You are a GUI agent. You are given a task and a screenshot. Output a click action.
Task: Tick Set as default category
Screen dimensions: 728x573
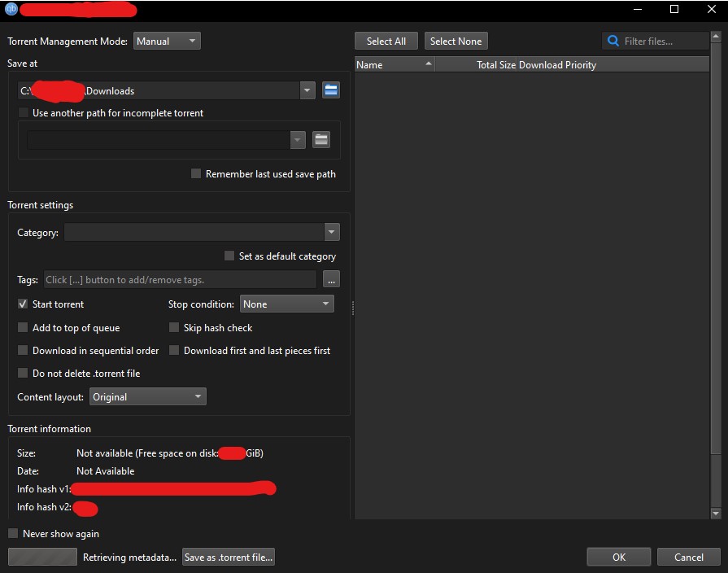pyautogui.click(x=229, y=256)
